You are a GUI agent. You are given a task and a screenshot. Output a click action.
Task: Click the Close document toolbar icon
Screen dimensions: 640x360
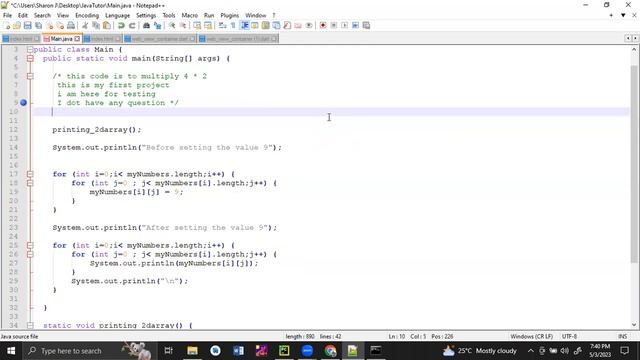click(49, 25)
